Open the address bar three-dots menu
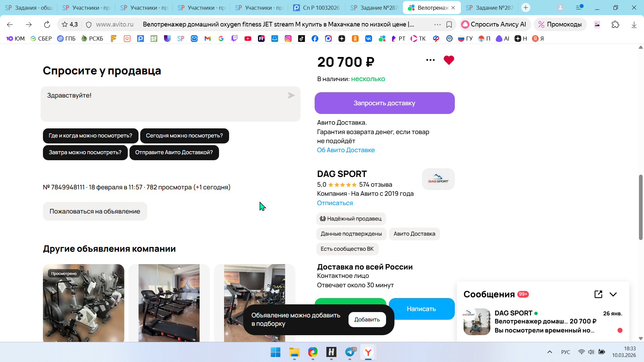Viewport: 644px width, 362px height. coord(437,24)
